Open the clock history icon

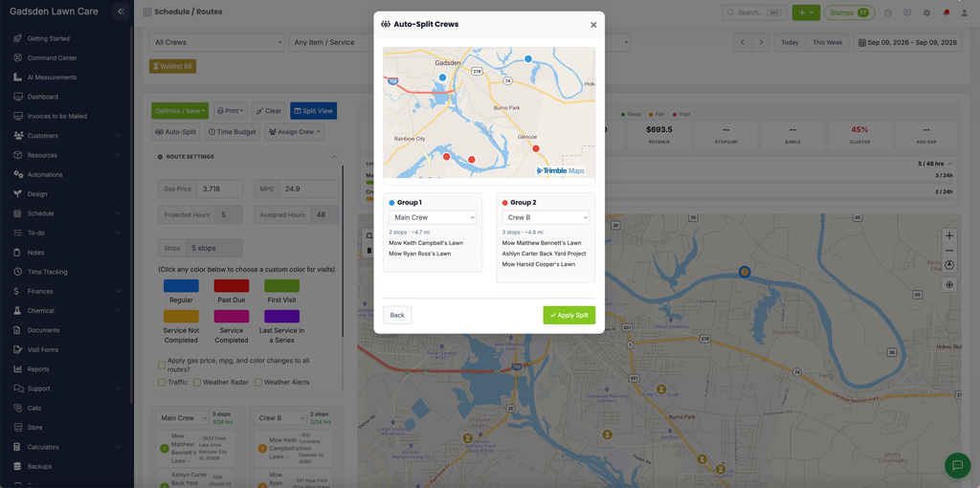click(x=888, y=12)
